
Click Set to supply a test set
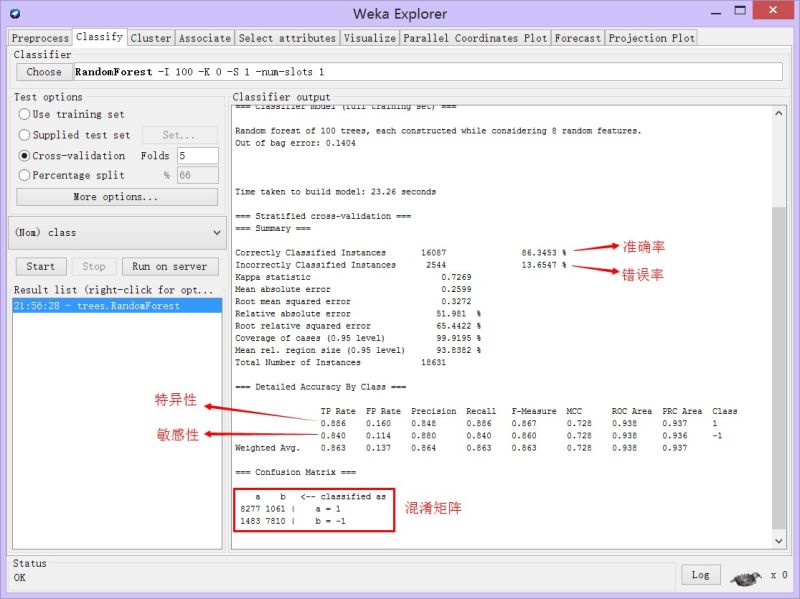179,134
